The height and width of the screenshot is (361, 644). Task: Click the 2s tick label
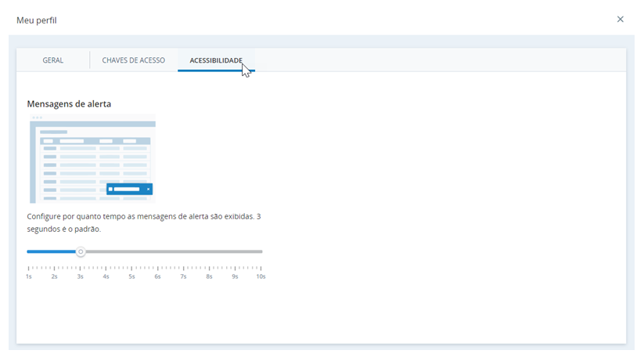click(x=54, y=276)
